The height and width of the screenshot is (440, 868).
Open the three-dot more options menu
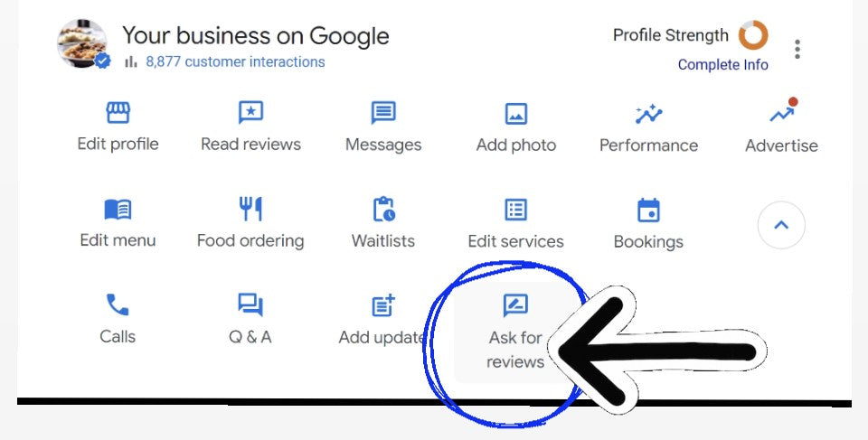point(797,49)
